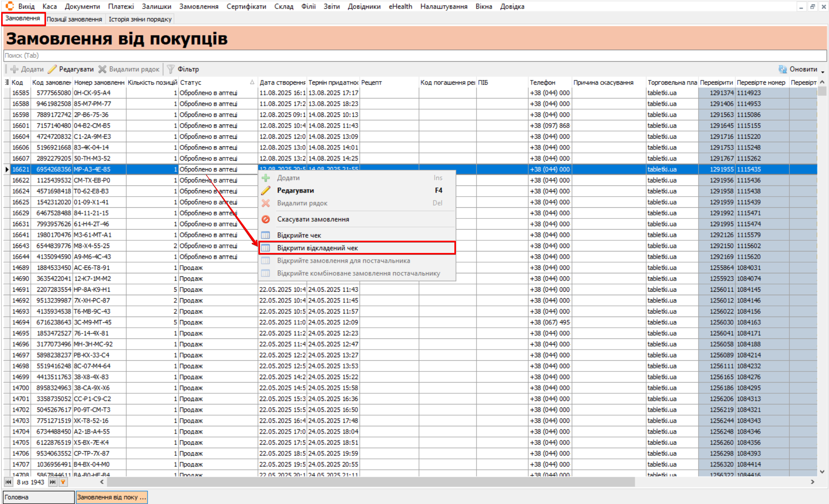Viewport: 829px width, 504px height.
Task: Open the Довідники menu
Action: tap(364, 7)
